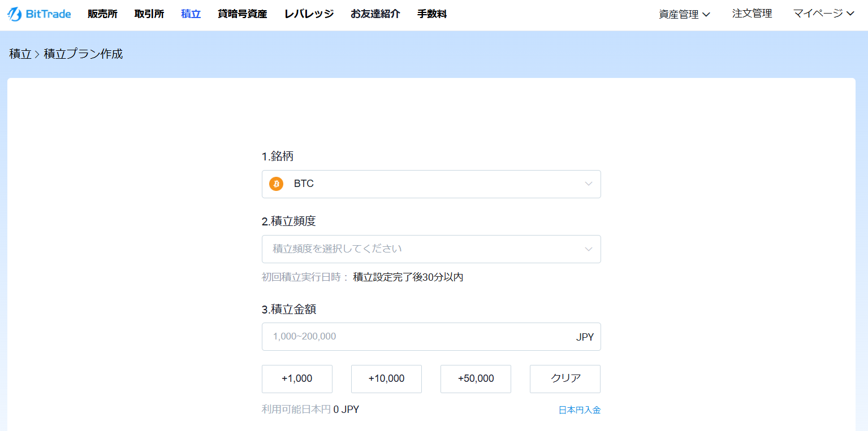Clear the amount with クリア
This screenshot has height=431, width=868.
pyautogui.click(x=564, y=378)
